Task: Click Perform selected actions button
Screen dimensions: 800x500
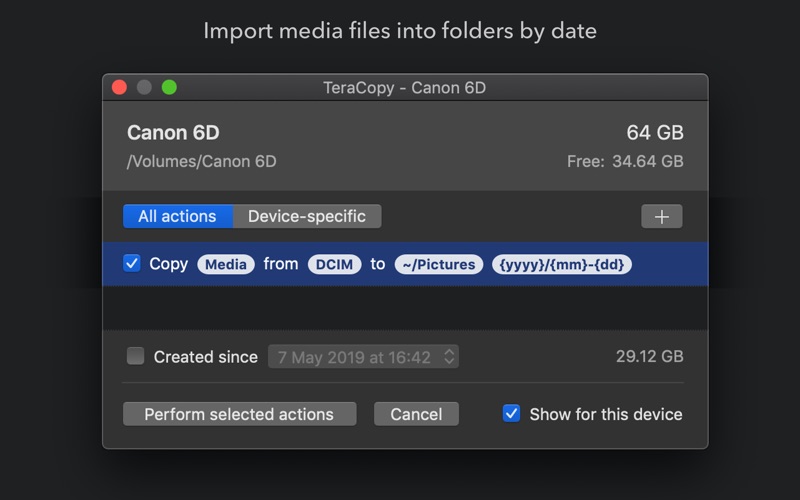Action: point(239,414)
